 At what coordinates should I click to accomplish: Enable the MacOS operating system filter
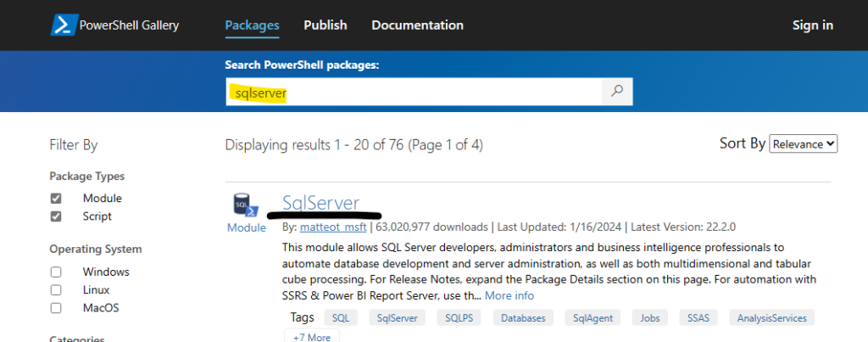tap(56, 308)
